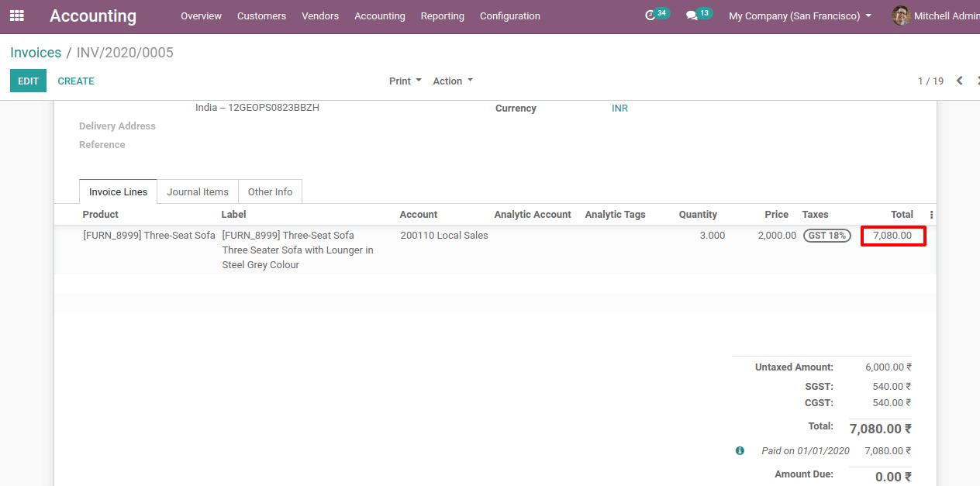The image size is (980, 486).
Task: Sort by Product column header
Action: [x=101, y=215]
